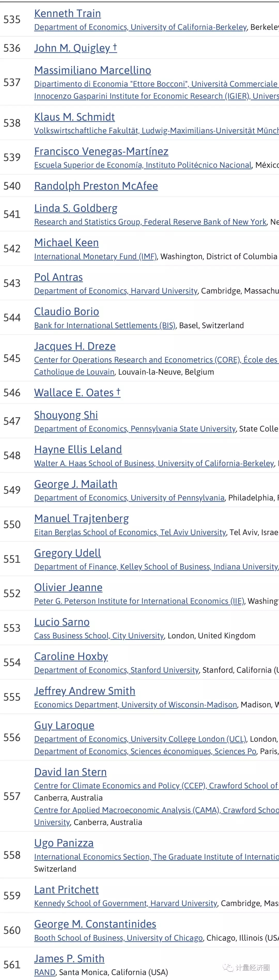Visit Walter A. Haas School of Business link
The width and height of the screenshot is (279, 980).
[x=154, y=463]
